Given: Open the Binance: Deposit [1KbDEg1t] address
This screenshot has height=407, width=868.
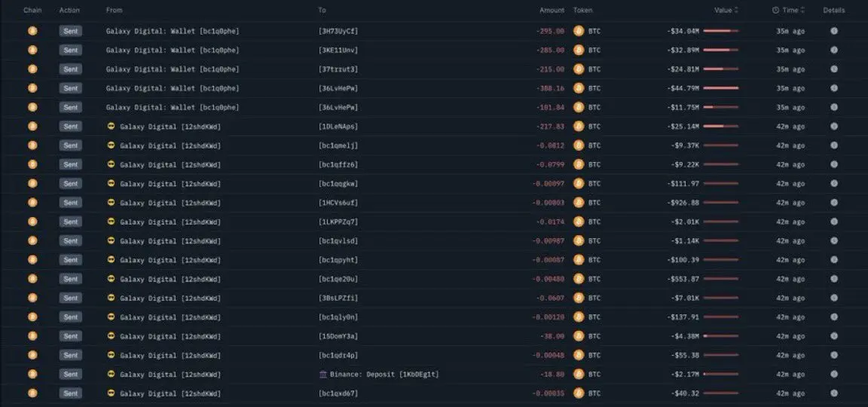Looking at the screenshot, I should point(384,375).
